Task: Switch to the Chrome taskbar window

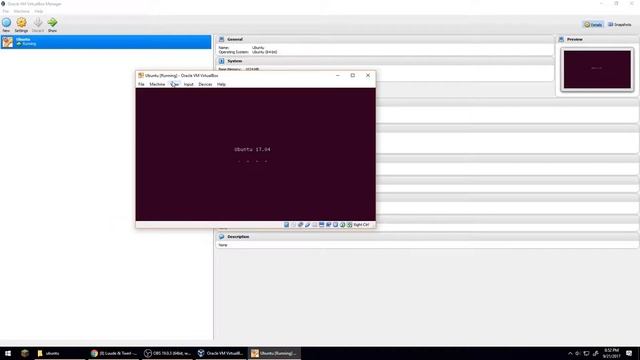Action: pos(114,353)
